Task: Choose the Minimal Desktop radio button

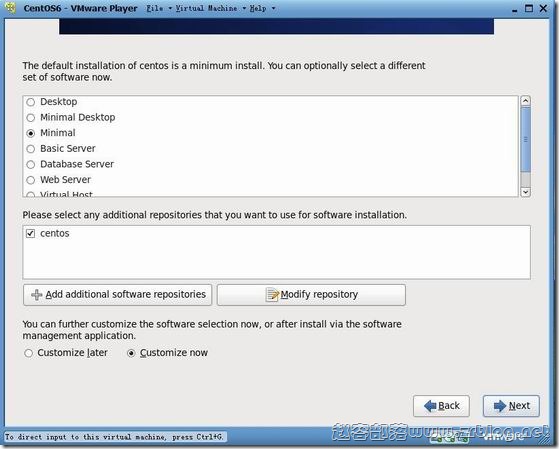Action: pyautogui.click(x=31, y=118)
